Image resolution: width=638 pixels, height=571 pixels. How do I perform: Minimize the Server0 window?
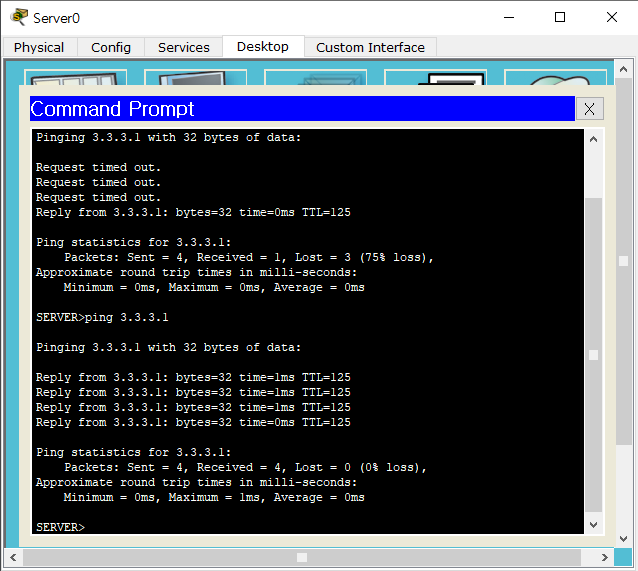coord(509,17)
